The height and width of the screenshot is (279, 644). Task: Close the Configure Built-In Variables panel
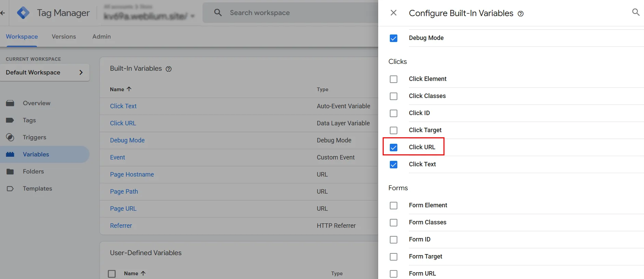[394, 13]
